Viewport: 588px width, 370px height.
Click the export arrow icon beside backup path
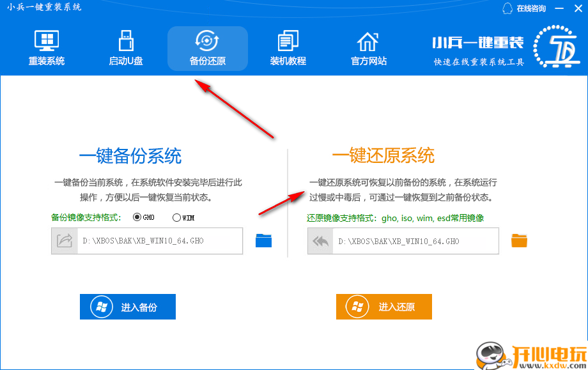point(64,241)
